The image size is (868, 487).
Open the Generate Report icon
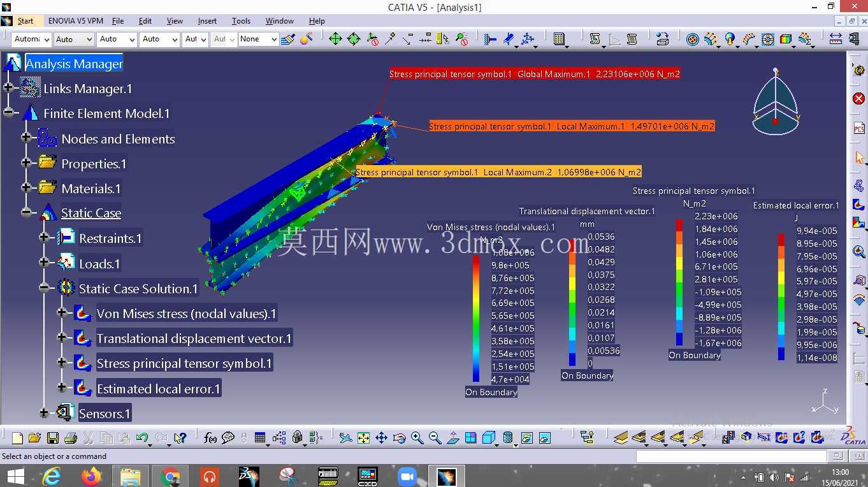[594, 39]
